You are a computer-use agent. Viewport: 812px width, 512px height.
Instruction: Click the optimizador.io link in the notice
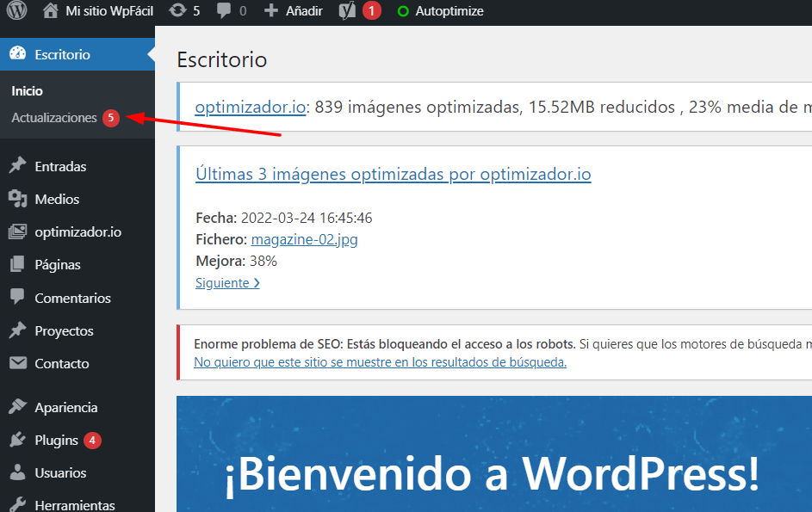point(250,107)
